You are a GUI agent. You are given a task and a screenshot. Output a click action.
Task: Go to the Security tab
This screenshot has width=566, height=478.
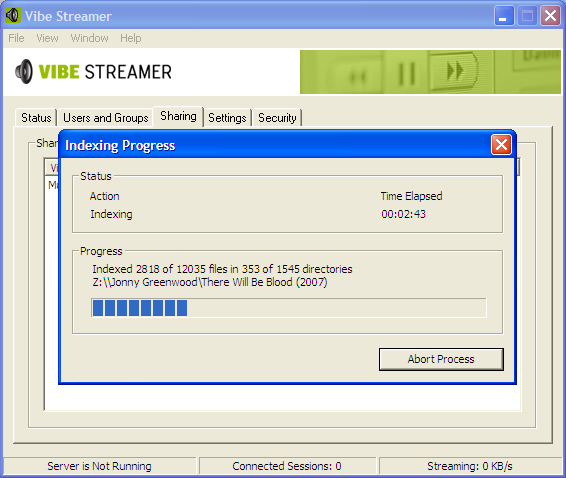pyautogui.click(x=277, y=118)
